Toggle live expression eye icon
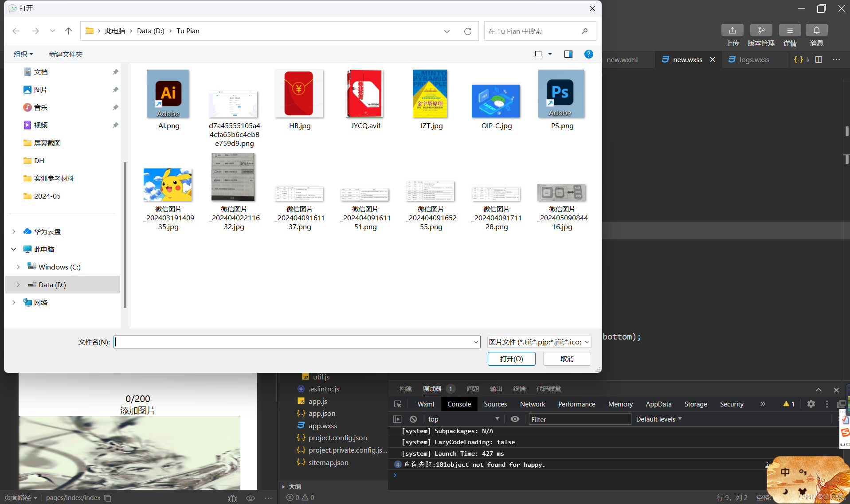Image resolution: width=850 pixels, height=504 pixels. coord(515,419)
